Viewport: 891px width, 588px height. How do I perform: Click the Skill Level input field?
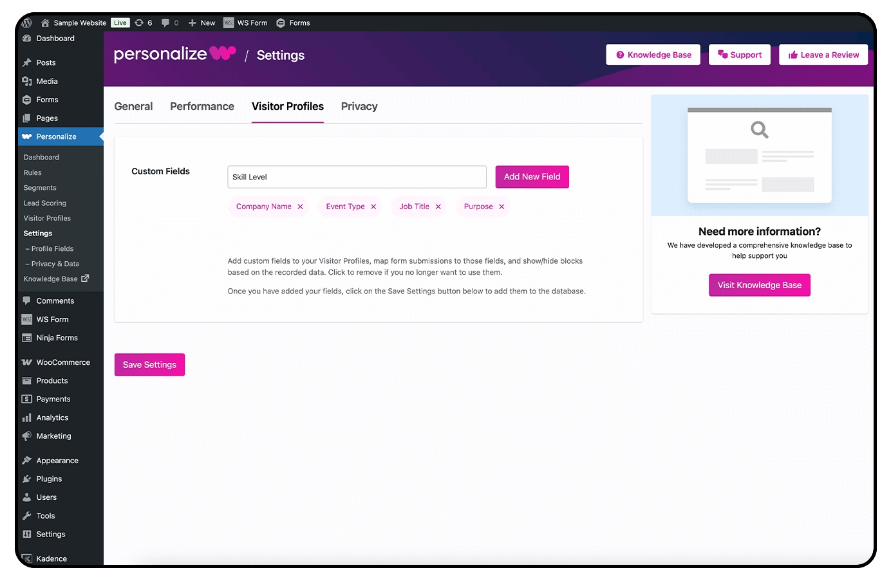coord(357,176)
